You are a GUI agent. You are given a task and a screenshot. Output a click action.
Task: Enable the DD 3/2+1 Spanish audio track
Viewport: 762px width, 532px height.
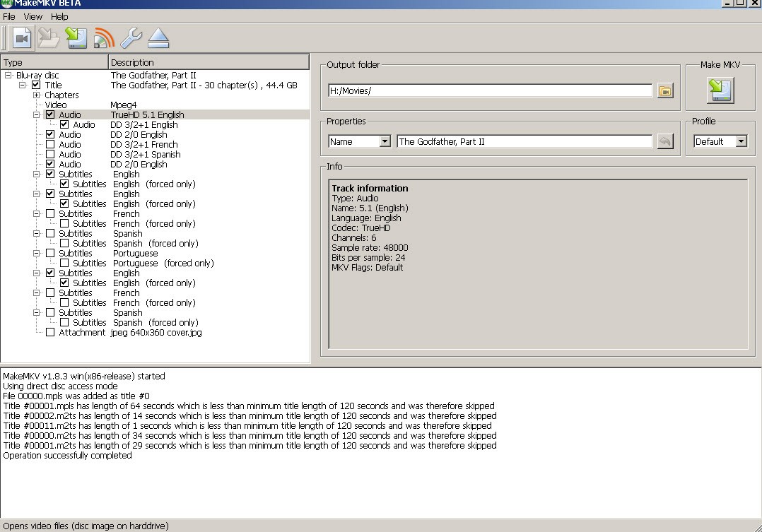click(50, 155)
